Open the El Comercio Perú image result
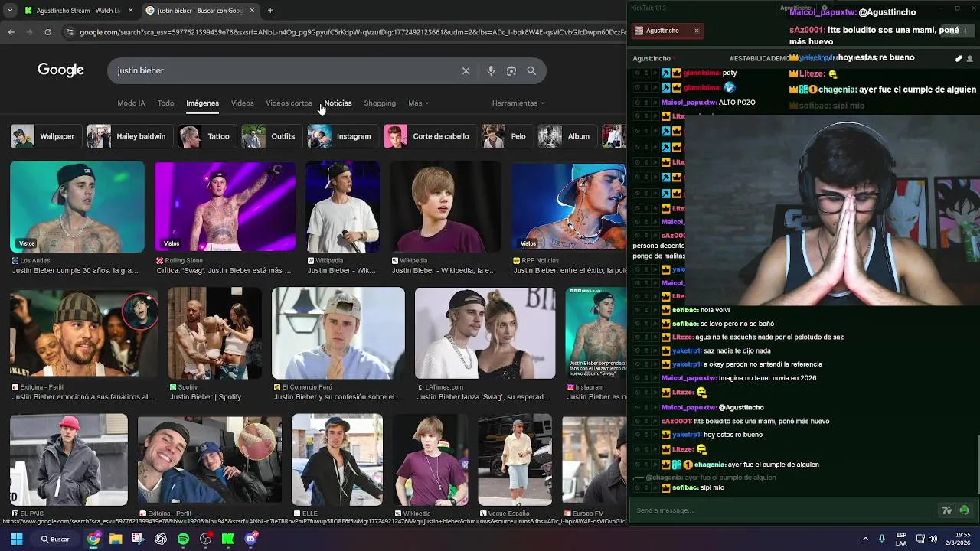The width and height of the screenshot is (980, 551). pos(338,333)
